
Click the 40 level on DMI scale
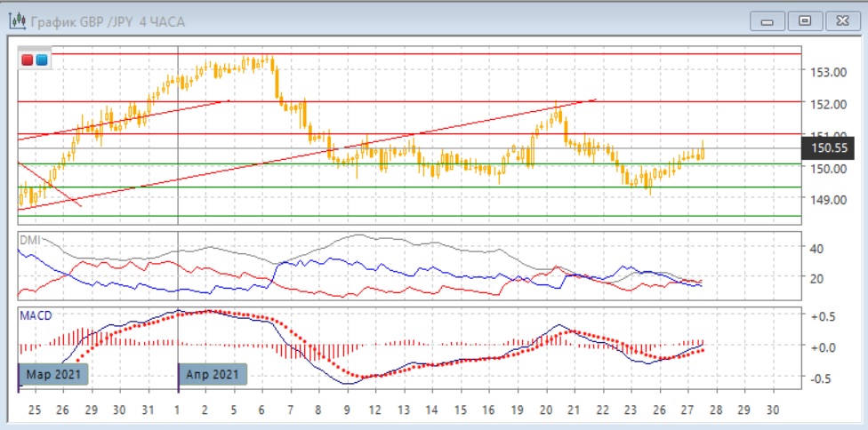[x=817, y=249]
